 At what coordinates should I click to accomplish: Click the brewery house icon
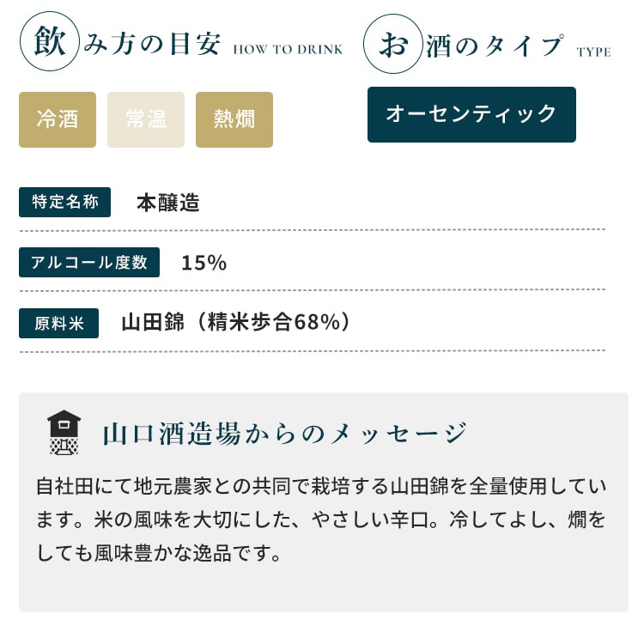tap(64, 433)
